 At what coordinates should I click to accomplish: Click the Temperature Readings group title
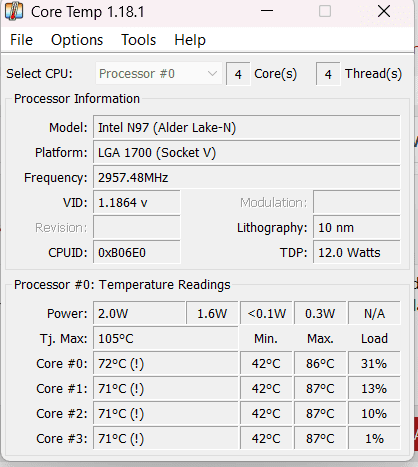122,285
